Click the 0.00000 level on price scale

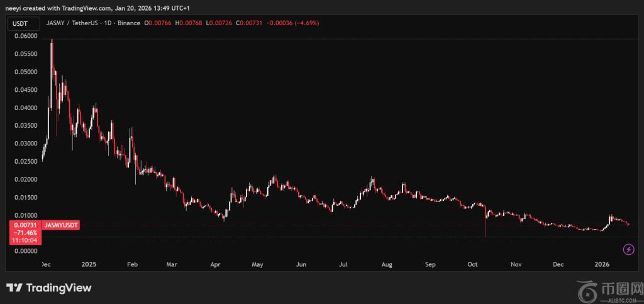coord(25,251)
